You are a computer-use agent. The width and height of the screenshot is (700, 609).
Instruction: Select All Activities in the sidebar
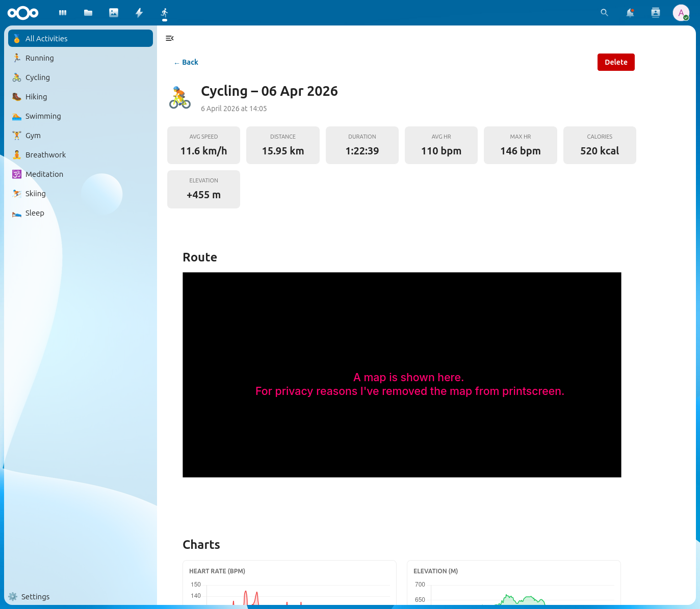click(x=46, y=38)
